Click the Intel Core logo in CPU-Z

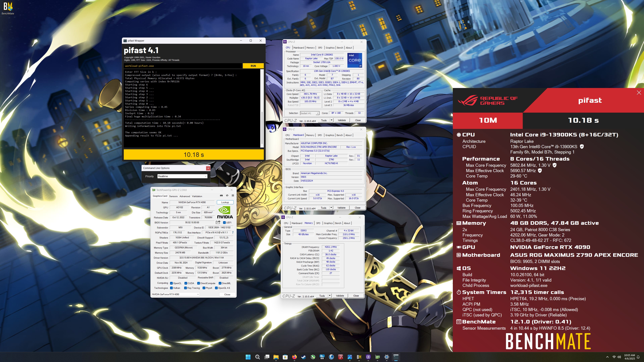point(355,60)
